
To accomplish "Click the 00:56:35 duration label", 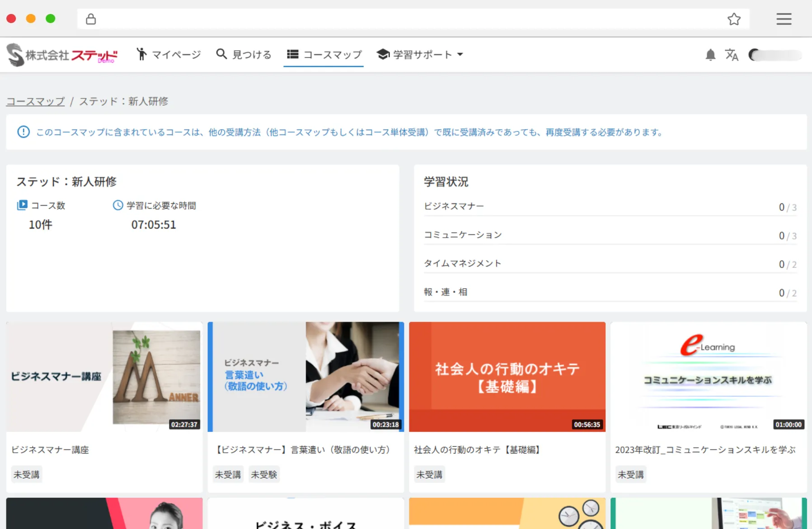I will click(587, 425).
